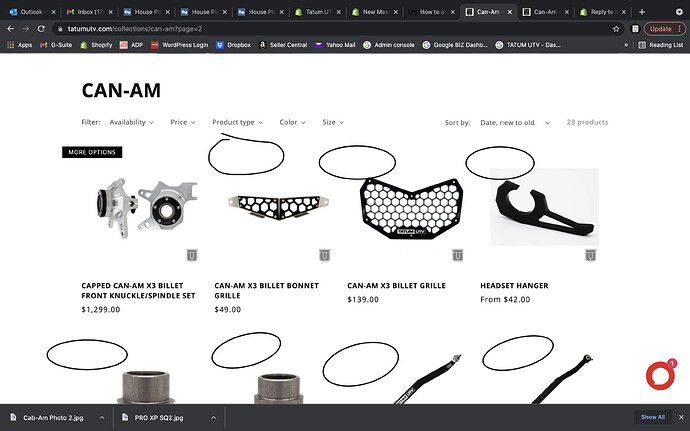Expand the Size filter
This screenshot has height=431, width=690.
pyautogui.click(x=333, y=122)
